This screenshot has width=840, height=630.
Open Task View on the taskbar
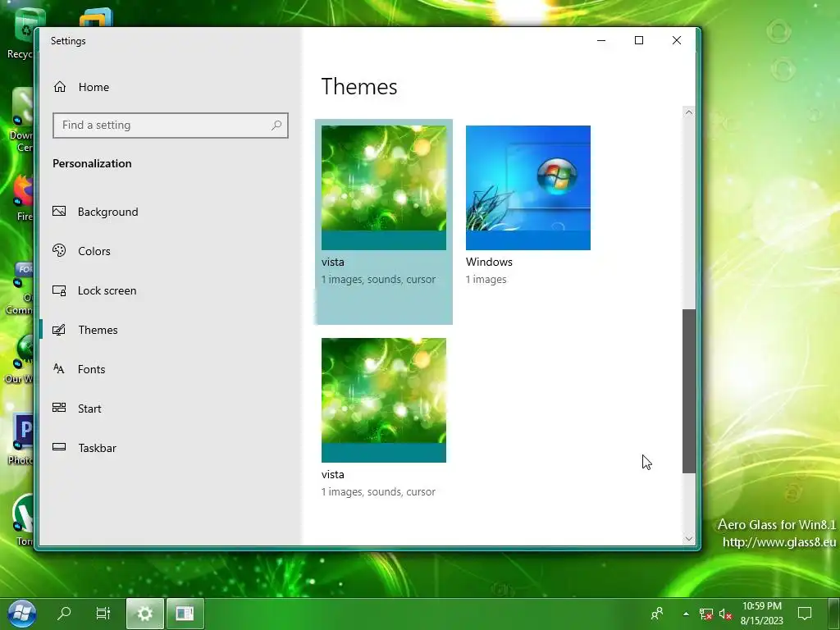103,613
